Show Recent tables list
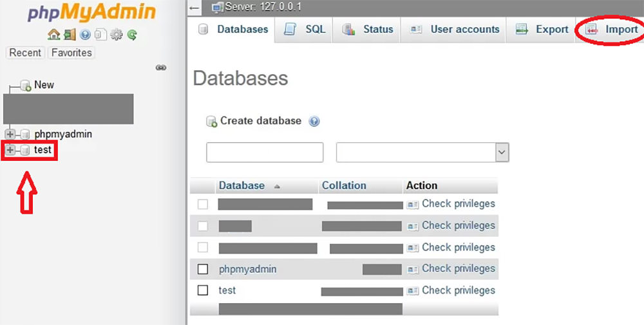This screenshot has height=325, width=644. 25,53
